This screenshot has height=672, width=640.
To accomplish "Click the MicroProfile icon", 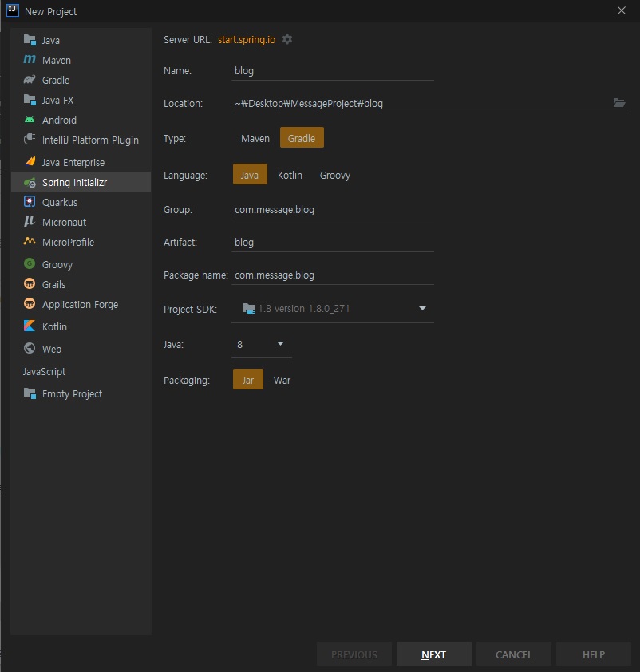I will (30, 241).
